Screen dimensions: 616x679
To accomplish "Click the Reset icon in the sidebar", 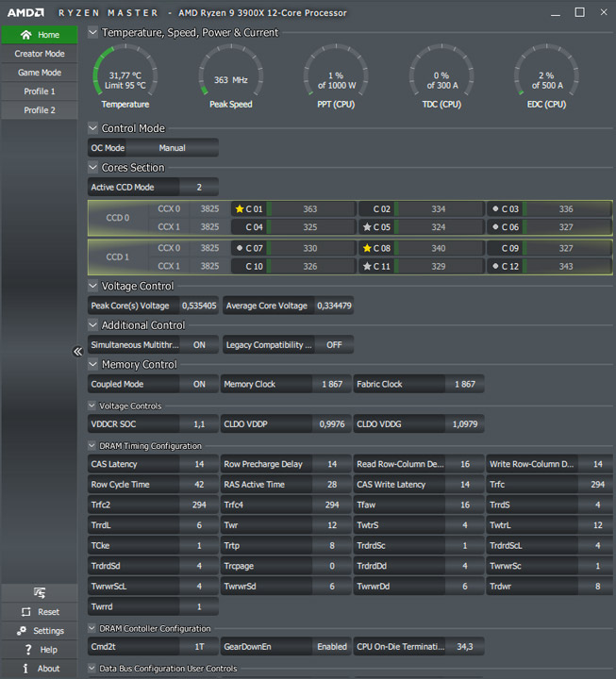I will (26, 612).
